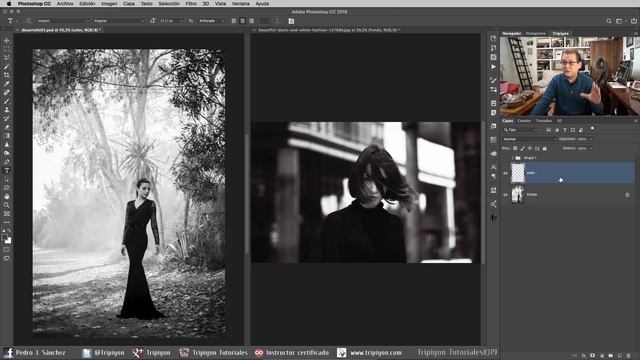The image size is (640, 360).
Task: Select the Eyedropper tool
Action: [7, 84]
